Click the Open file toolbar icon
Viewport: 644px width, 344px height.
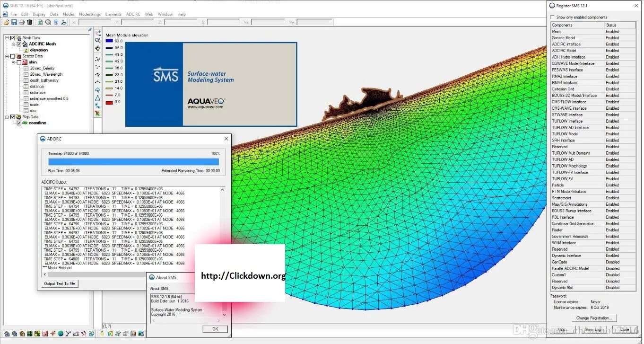7,22
